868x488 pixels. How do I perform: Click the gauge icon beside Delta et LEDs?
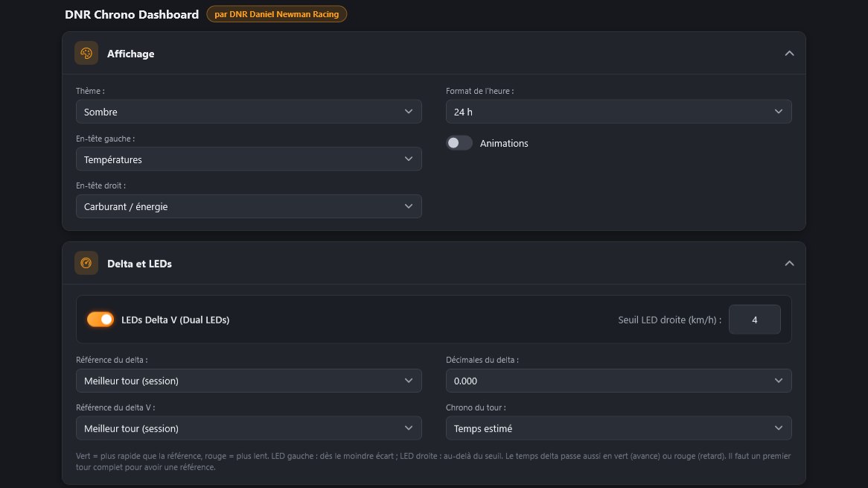86,263
